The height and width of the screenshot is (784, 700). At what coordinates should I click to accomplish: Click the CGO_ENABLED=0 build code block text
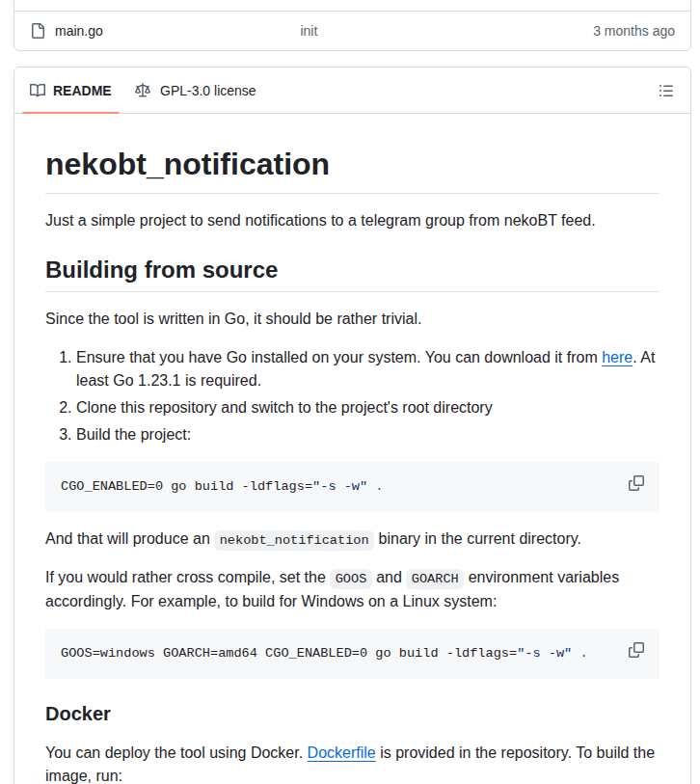click(x=221, y=486)
